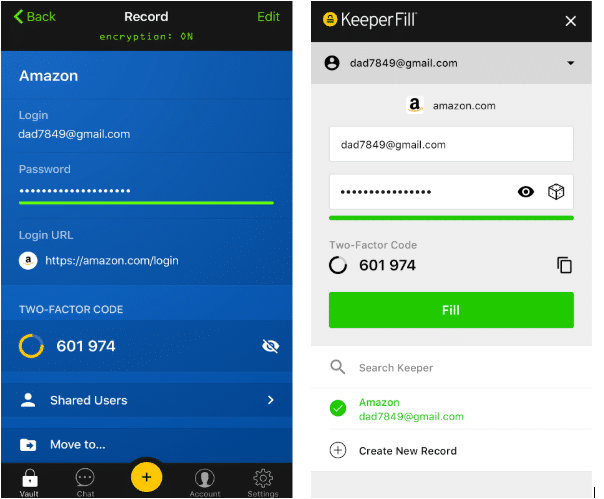Select the Amazon record in KeeperFill's list
The height and width of the screenshot is (499, 604).
451,409
